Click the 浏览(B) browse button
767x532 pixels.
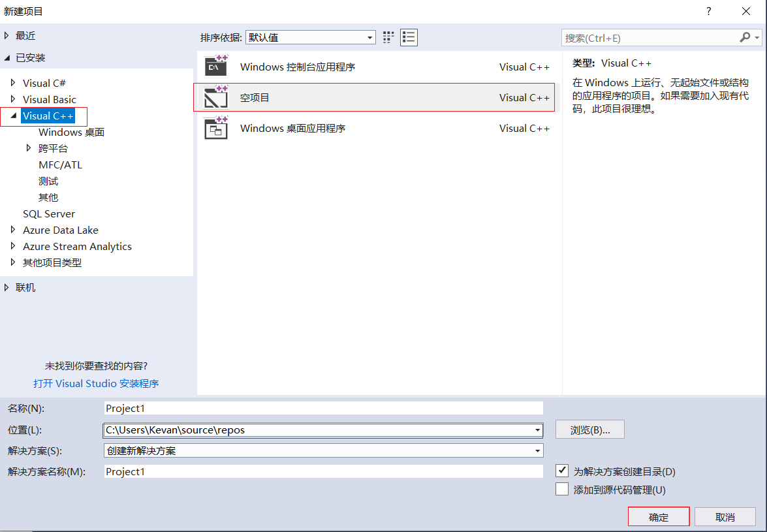click(589, 429)
